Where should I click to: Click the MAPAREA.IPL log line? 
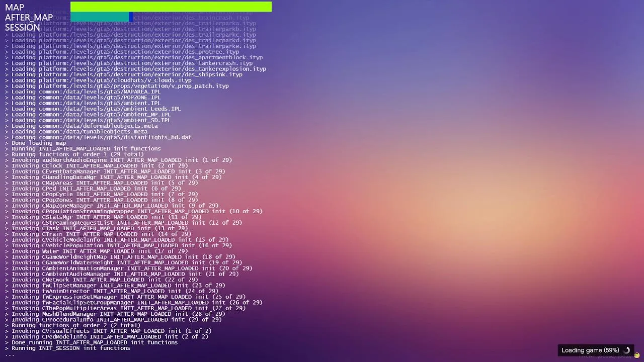click(83, 92)
